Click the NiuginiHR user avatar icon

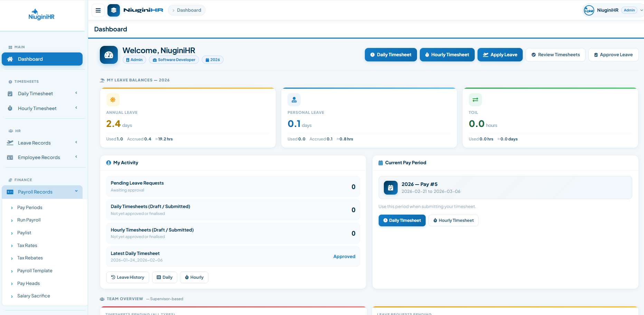click(589, 10)
